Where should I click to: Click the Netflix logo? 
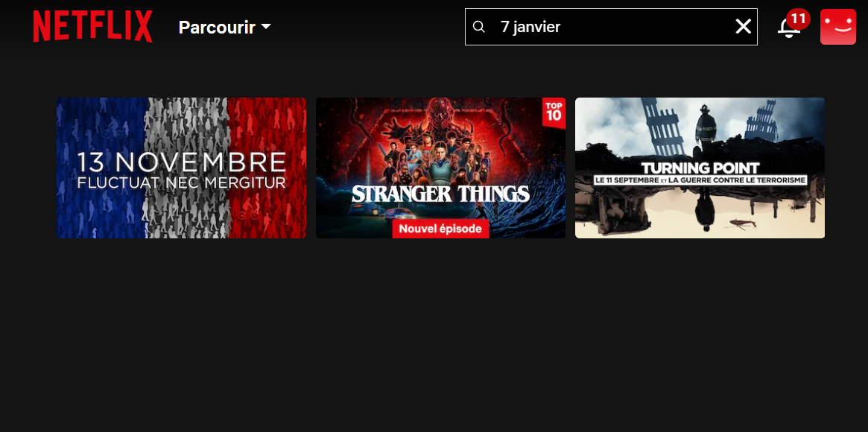92,27
